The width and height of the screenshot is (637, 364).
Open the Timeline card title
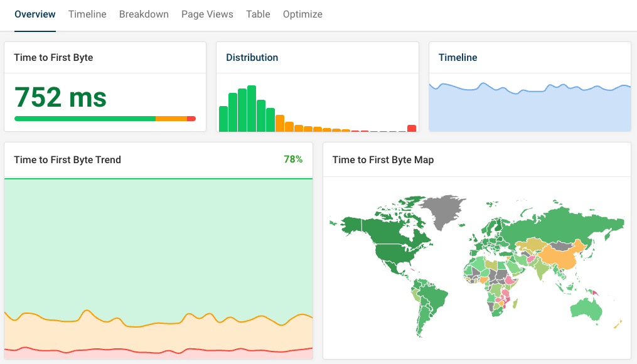[x=458, y=57]
